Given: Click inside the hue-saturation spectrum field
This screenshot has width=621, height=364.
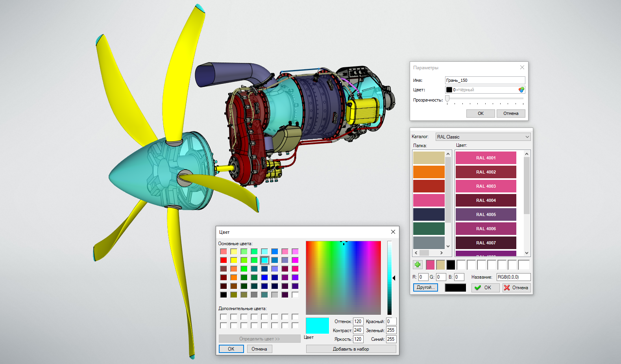Looking at the screenshot, I should (343, 278).
